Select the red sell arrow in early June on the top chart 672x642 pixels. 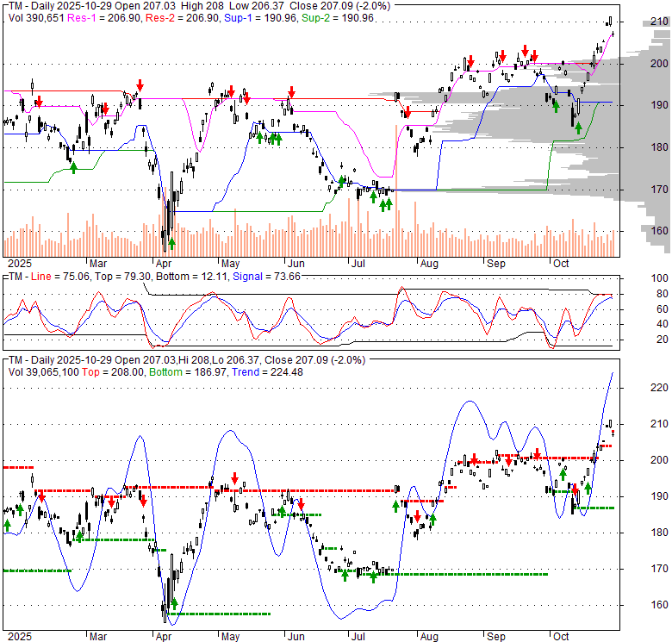[292, 91]
